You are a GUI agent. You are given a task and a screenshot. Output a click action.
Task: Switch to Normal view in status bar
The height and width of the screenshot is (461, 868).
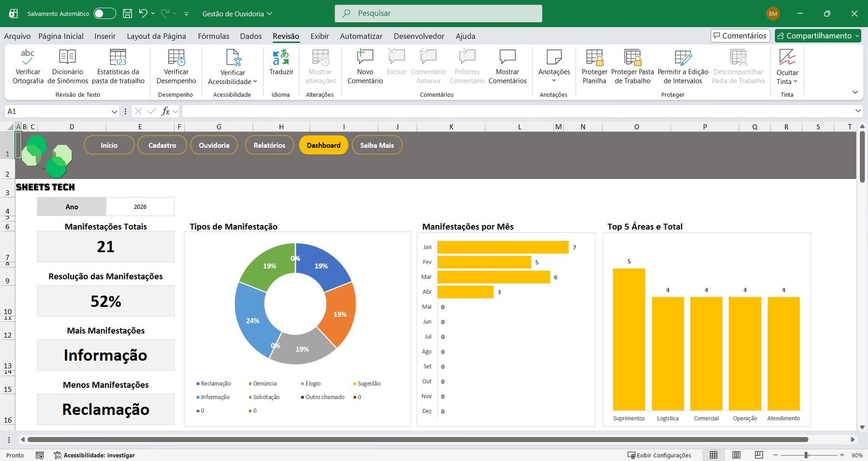point(713,455)
